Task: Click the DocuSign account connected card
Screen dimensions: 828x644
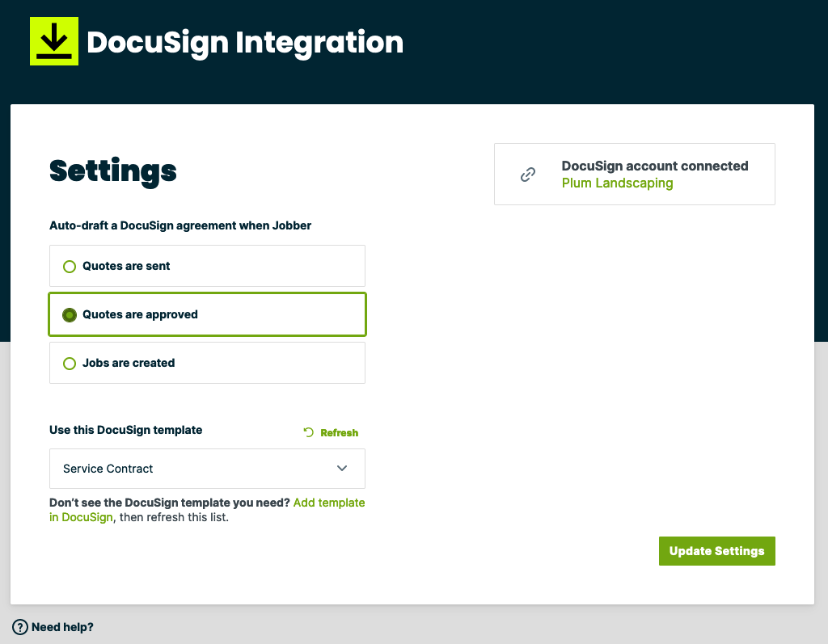Action: pyautogui.click(x=634, y=174)
